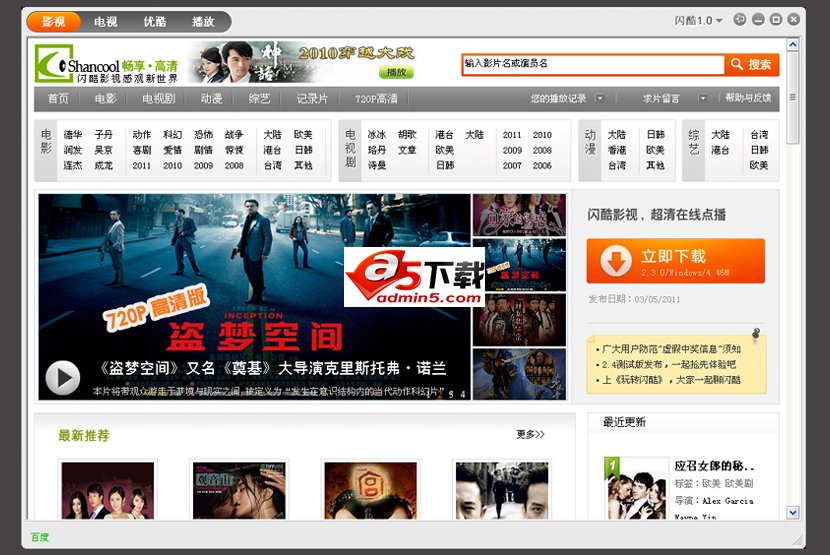
Task: Focus the movie or actor name search field
Action: [593, 65]
